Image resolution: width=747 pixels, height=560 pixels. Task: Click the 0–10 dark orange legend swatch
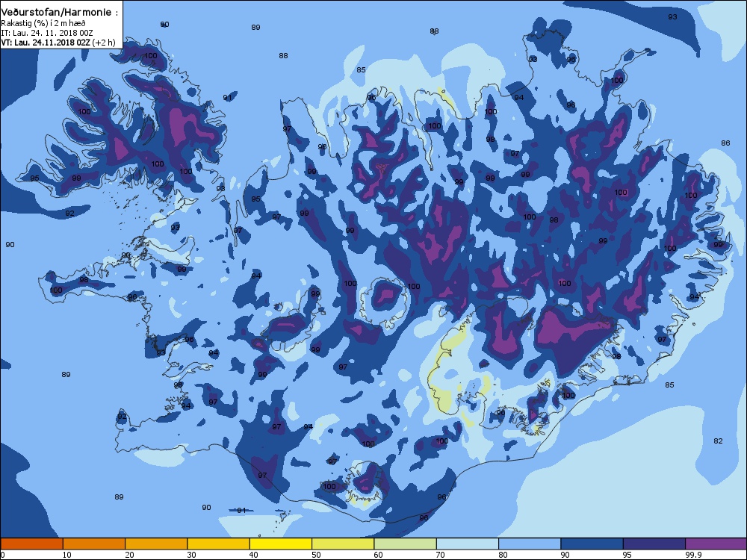(x=31, y=544)
